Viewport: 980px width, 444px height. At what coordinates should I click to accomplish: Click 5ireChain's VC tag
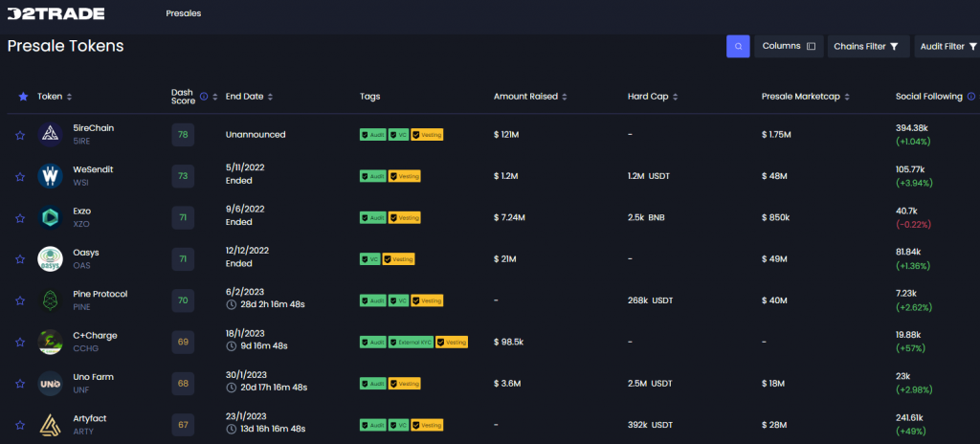398,135
